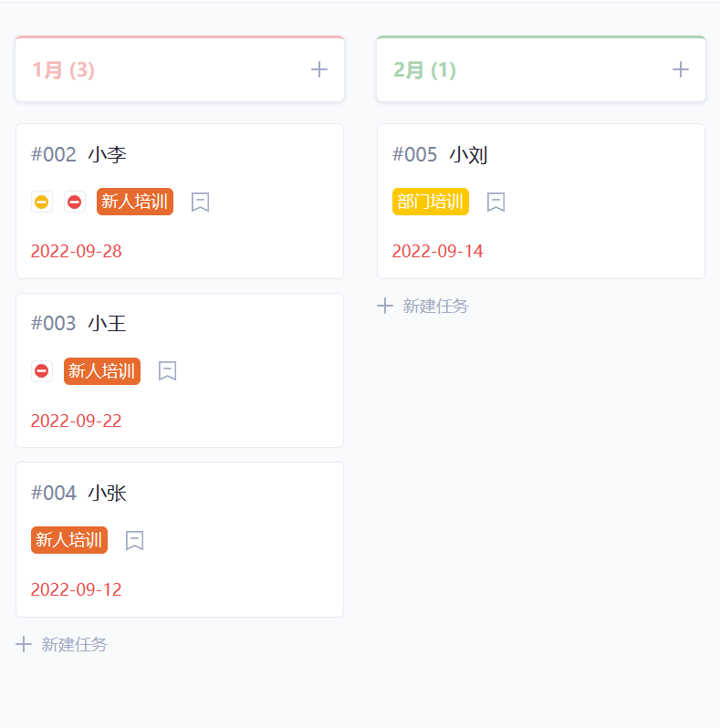720x728 pixels.
Task: Open task #002 小李 title
Action: (x=79, y=155)
